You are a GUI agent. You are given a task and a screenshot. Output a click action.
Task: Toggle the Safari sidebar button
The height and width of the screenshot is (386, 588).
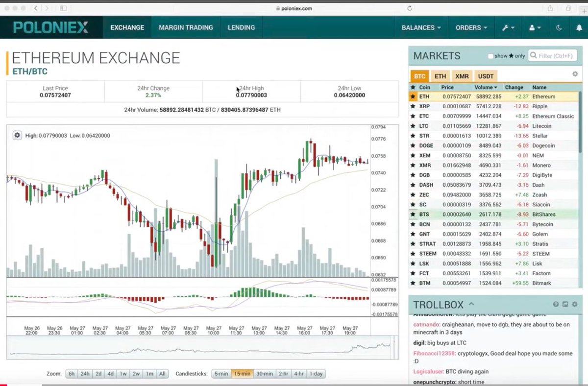click(x=64, y=8)
